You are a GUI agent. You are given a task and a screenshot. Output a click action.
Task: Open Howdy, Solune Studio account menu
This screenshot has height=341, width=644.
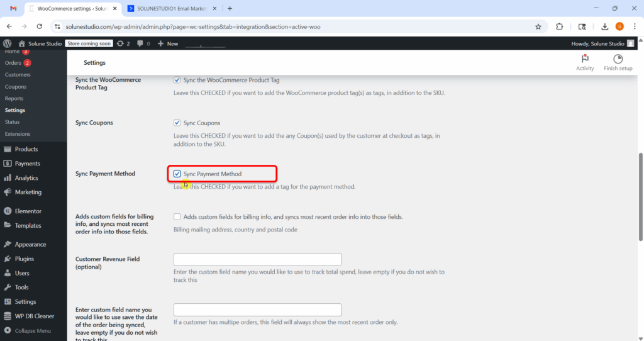coord(602,43)
